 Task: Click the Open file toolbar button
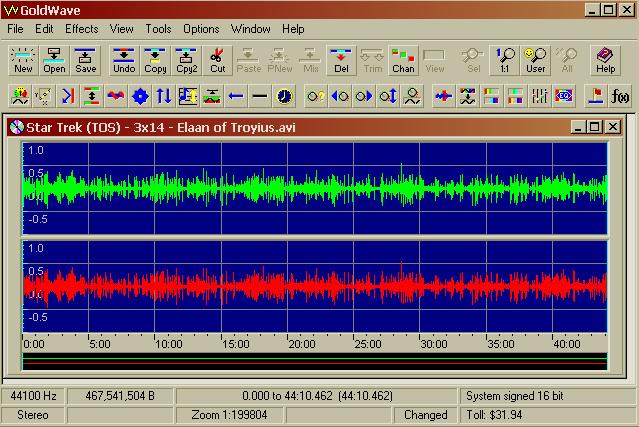coord(54,60)
